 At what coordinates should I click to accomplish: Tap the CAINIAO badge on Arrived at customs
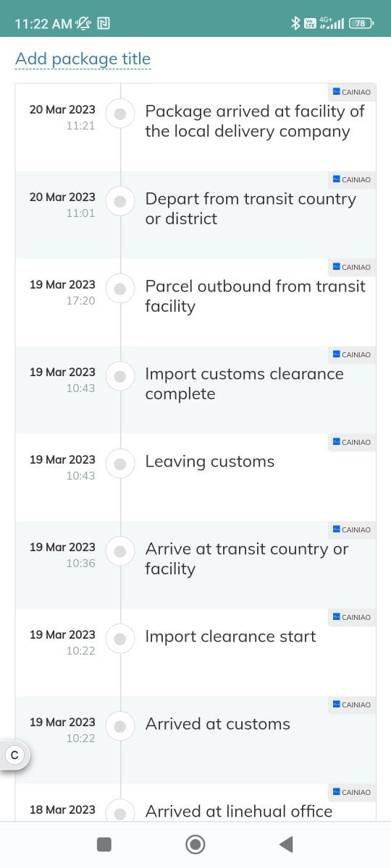352,705
